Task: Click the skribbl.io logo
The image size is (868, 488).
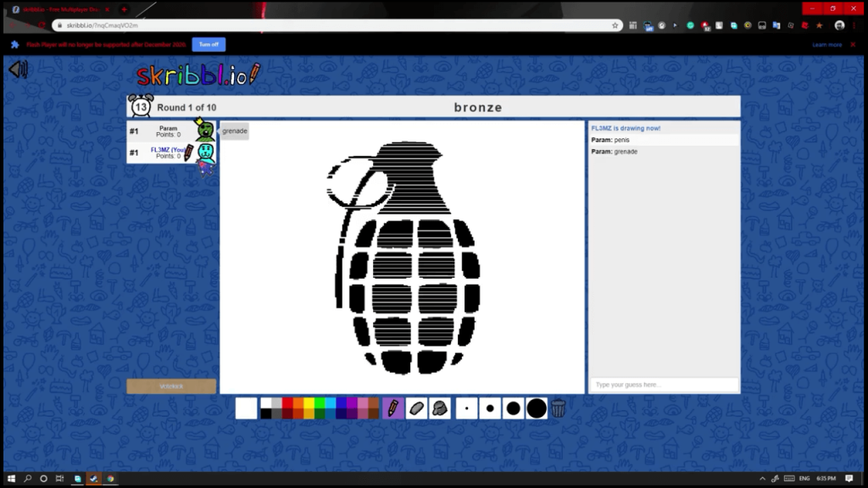Action: click(x=197, y=75)
